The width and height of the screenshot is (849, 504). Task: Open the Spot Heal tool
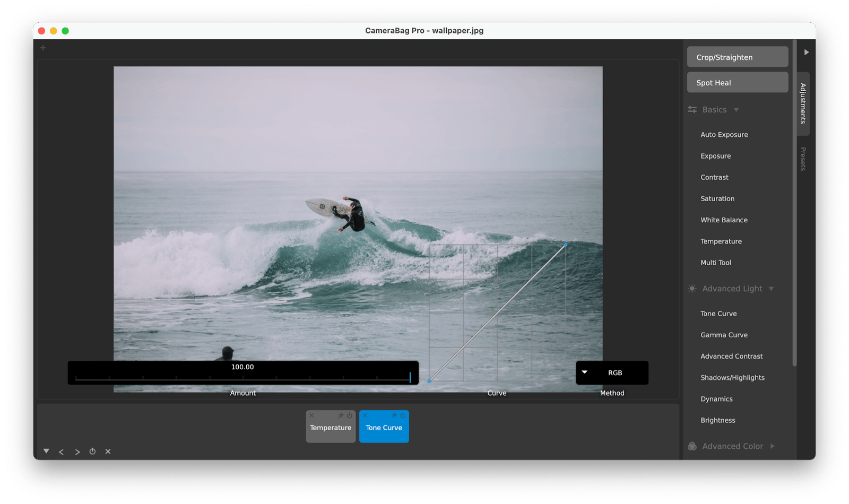pos(738,82)
